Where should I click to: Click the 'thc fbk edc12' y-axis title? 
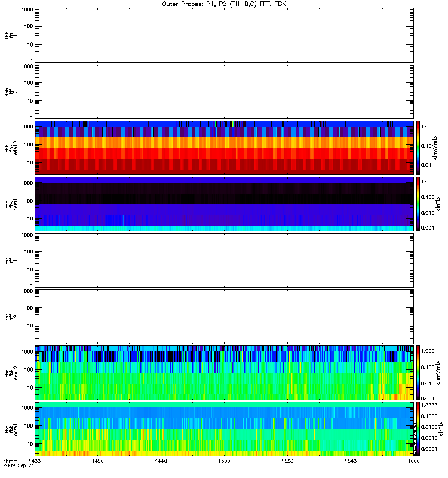click(x=11, y=373)
